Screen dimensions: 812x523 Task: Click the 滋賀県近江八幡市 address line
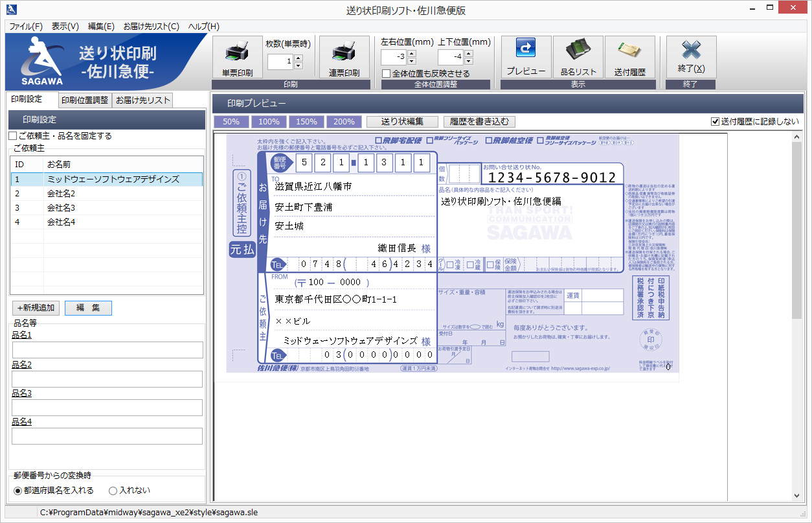313,186
